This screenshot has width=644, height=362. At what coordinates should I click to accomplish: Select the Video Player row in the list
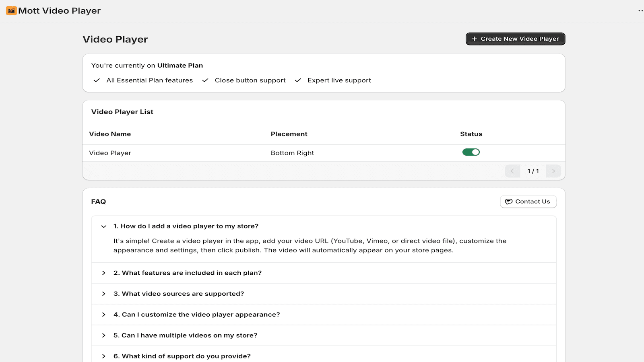tap(110, 153)
